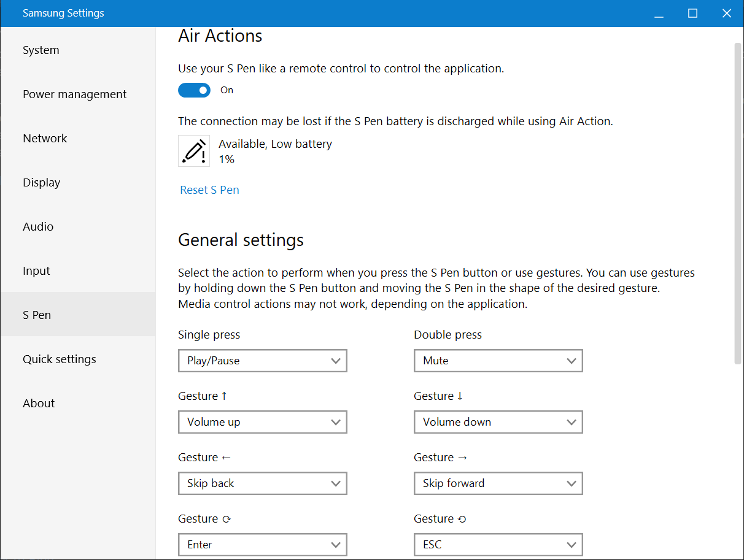The image size is (744, 560).
Task: Expand the Gesture down Volume down dropdown
Action: click(x=498, y=422)
